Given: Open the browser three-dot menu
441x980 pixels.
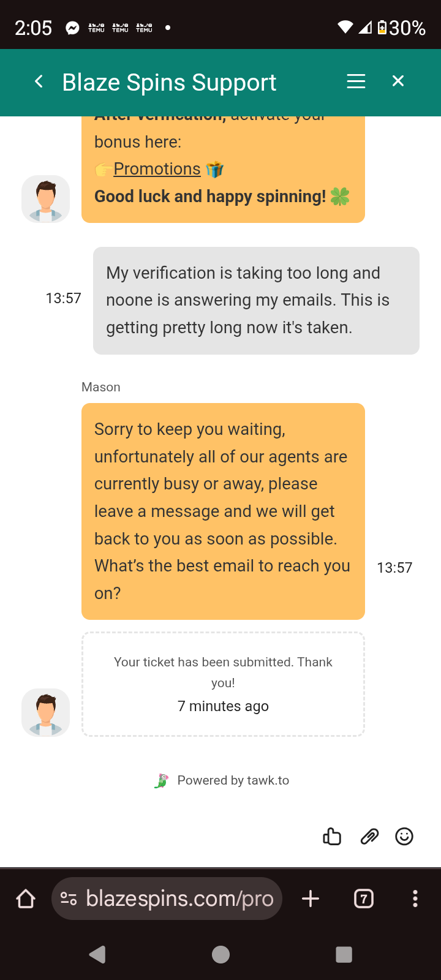Looking at the screenshot, I should coord(415,899).
